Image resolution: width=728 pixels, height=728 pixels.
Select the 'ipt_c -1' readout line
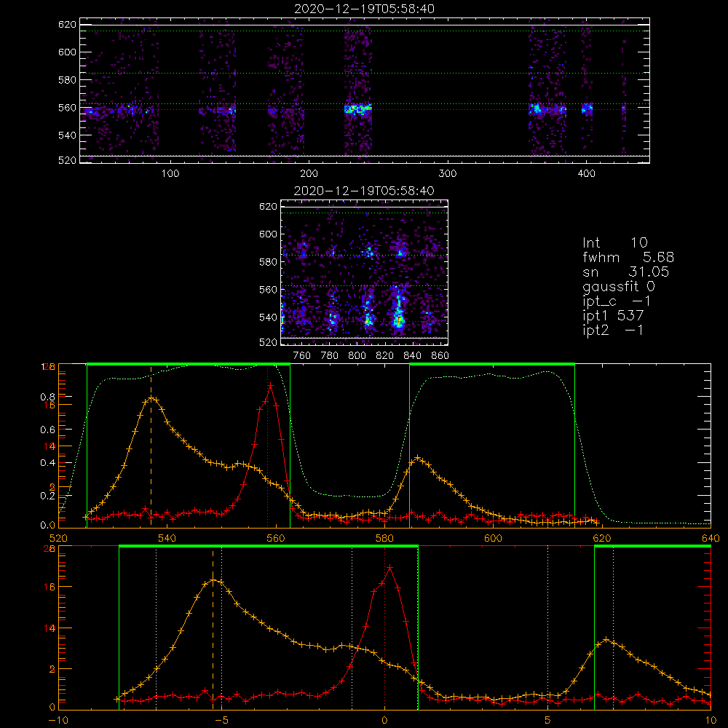617,301
